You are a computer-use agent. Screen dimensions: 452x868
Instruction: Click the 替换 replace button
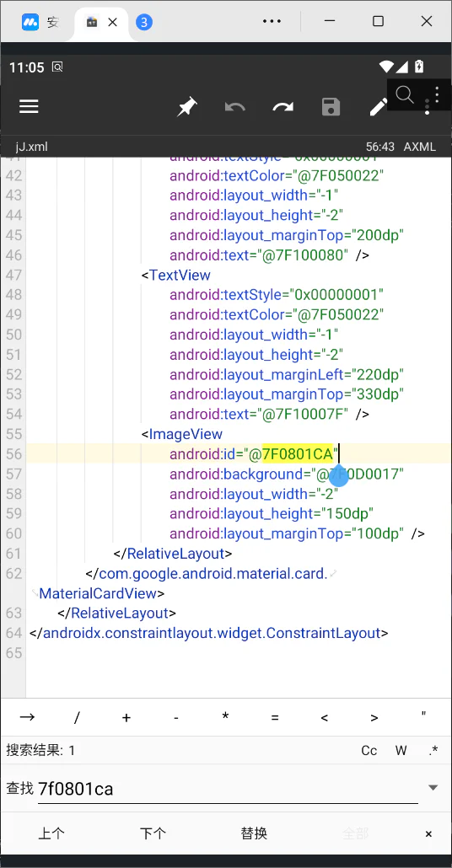coord(255,833)
